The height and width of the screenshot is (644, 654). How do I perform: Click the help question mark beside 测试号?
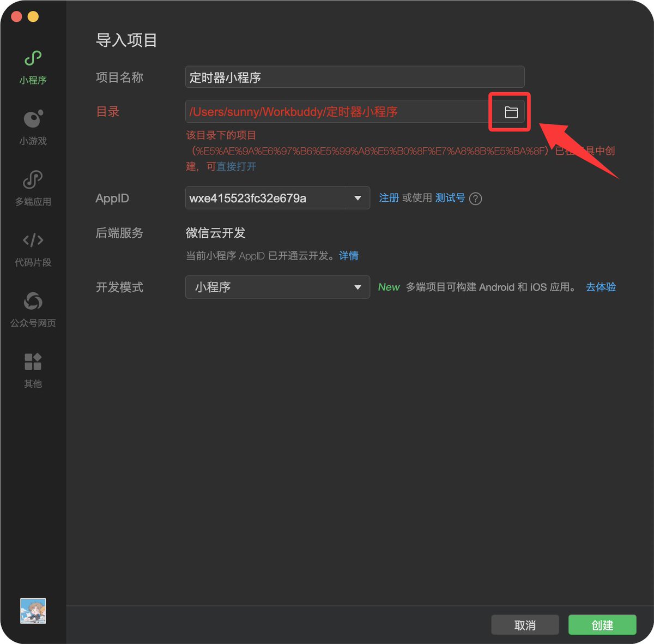[475, 198]
